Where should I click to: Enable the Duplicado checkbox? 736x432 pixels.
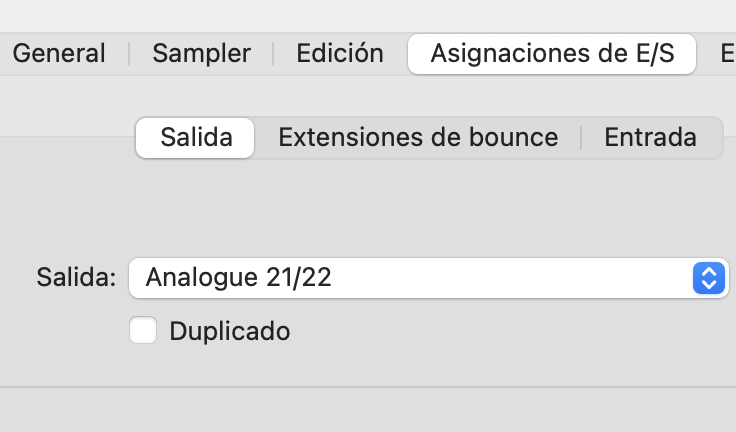pos(144,330)
